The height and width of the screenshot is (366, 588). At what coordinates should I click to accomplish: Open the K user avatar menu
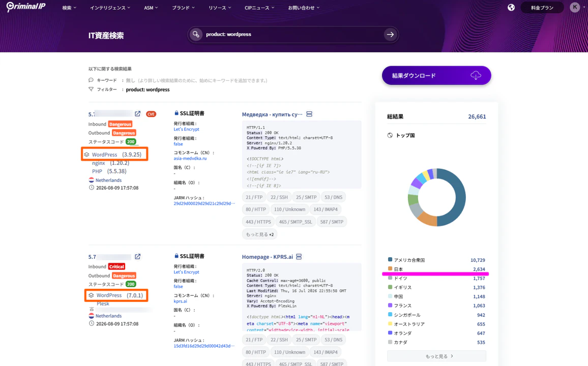[574, 8]
